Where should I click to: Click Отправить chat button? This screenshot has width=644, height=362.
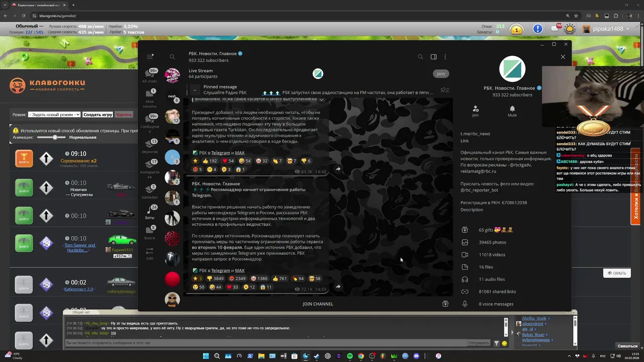click(478, 343)
